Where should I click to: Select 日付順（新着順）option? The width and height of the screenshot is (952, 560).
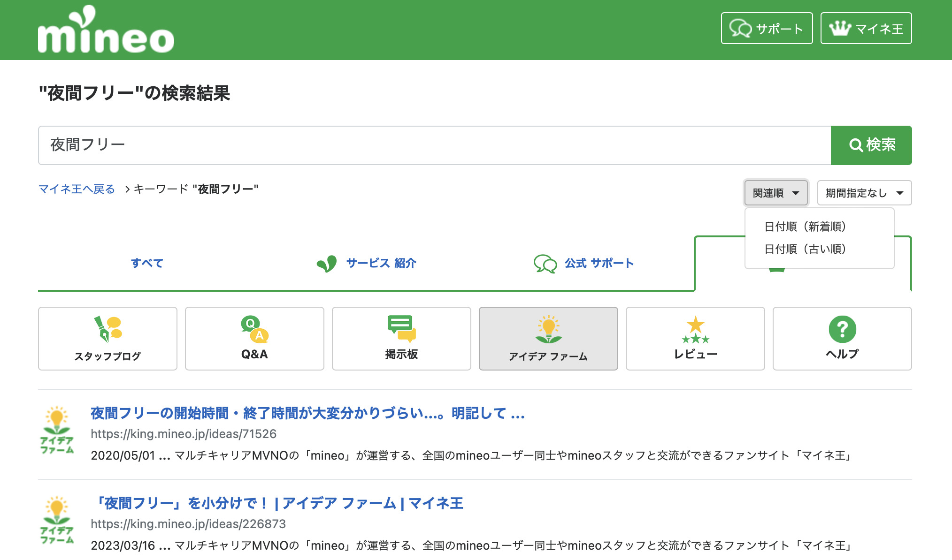(x=805, y=227)
